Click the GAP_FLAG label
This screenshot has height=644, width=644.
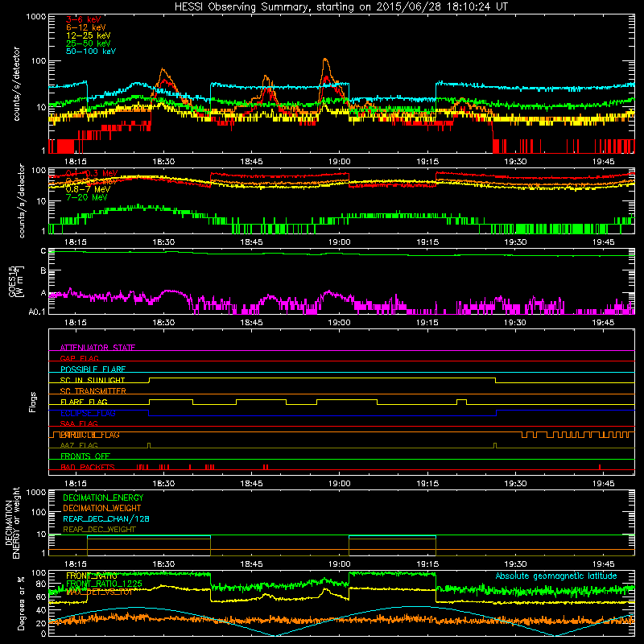coord(80,358)
